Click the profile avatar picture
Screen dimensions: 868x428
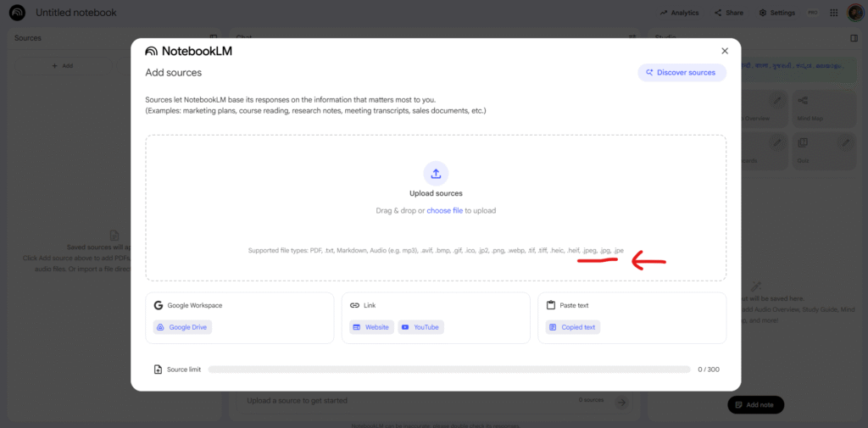tap(854, 13)
